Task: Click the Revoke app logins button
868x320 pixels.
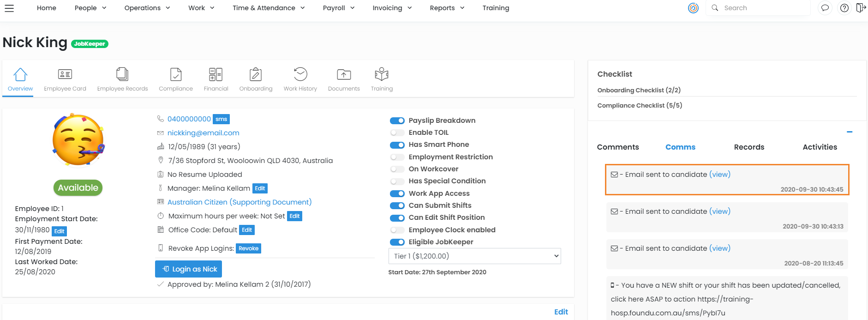Action: point(248,248)
